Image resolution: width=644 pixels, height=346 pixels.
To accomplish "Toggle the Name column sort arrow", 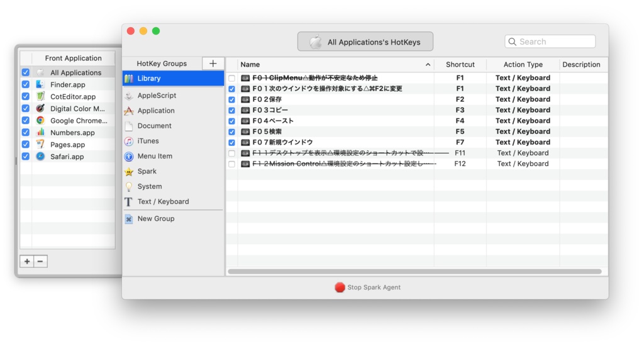I will (x=428, y=65).
